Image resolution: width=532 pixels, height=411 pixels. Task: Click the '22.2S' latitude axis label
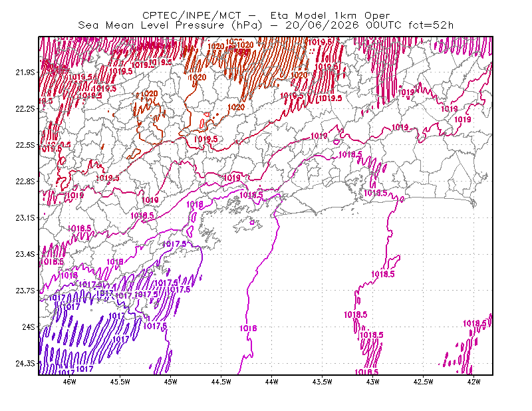pos(25,108)
